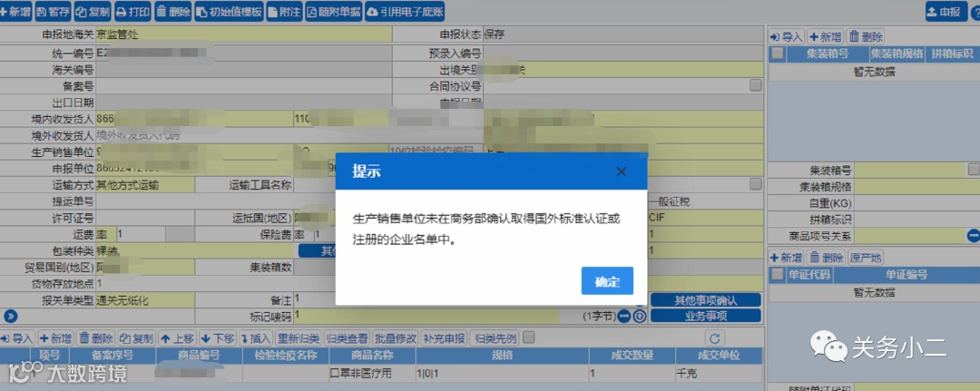Select goods row cell 口罩非医疗用

pos(372,374)
